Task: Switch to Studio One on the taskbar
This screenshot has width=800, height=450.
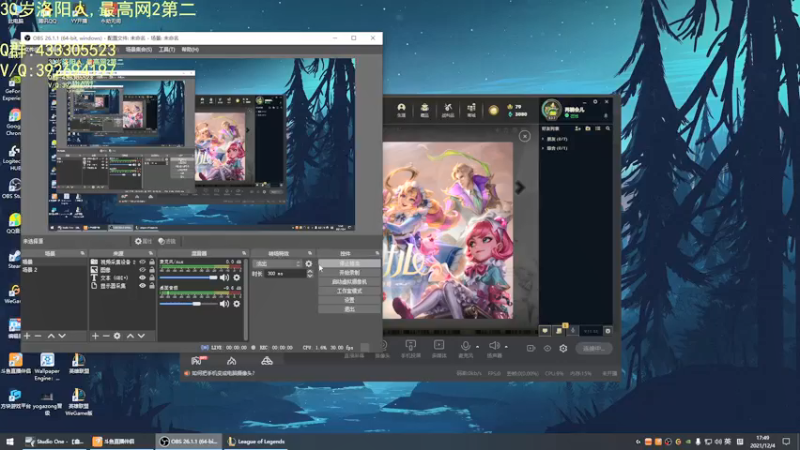Action: 54,441
